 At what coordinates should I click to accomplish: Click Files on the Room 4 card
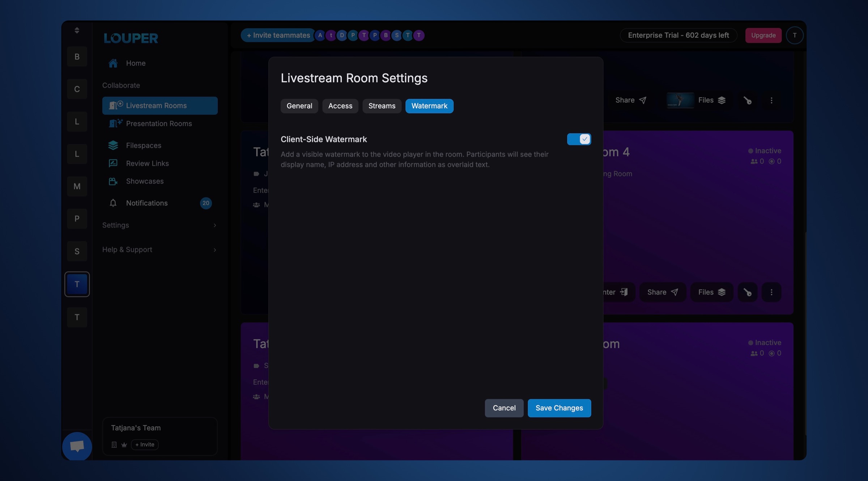coord(711,292)
